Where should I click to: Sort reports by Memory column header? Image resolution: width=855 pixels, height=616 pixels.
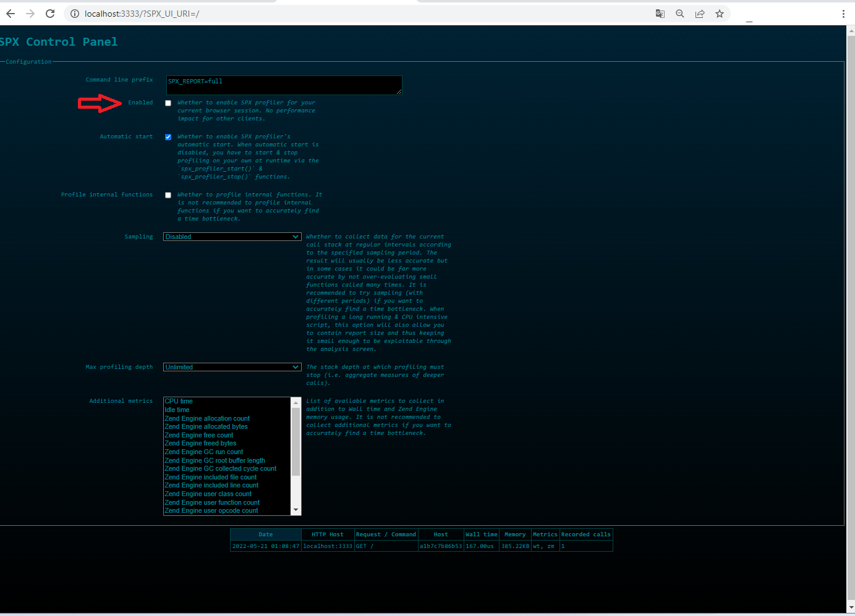(515, 534)
